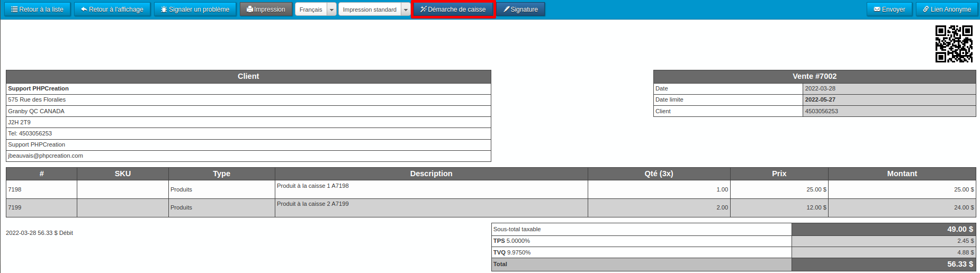This screenshot has height=273, width=980.
Task: Start the Démarche de caisse wizard
Action: [453, 10]
